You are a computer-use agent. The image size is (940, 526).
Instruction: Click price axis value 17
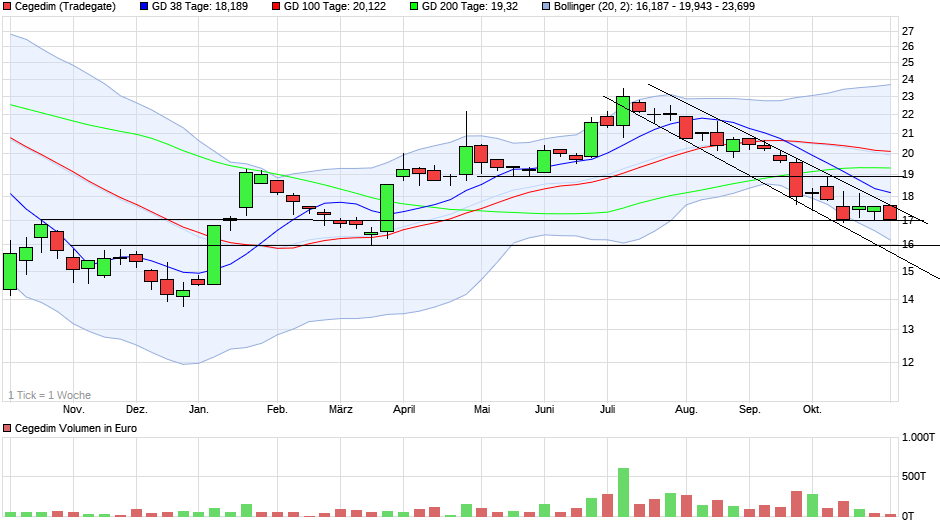coord(908,220)
